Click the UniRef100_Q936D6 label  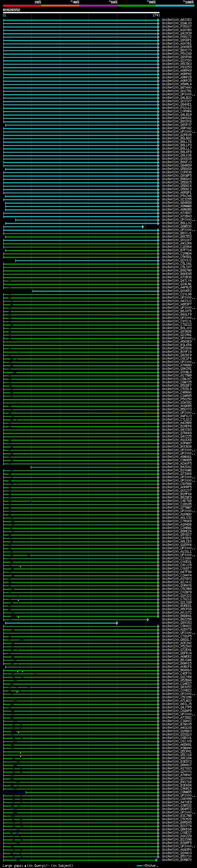pyautogui.click(x=176, y=332)
